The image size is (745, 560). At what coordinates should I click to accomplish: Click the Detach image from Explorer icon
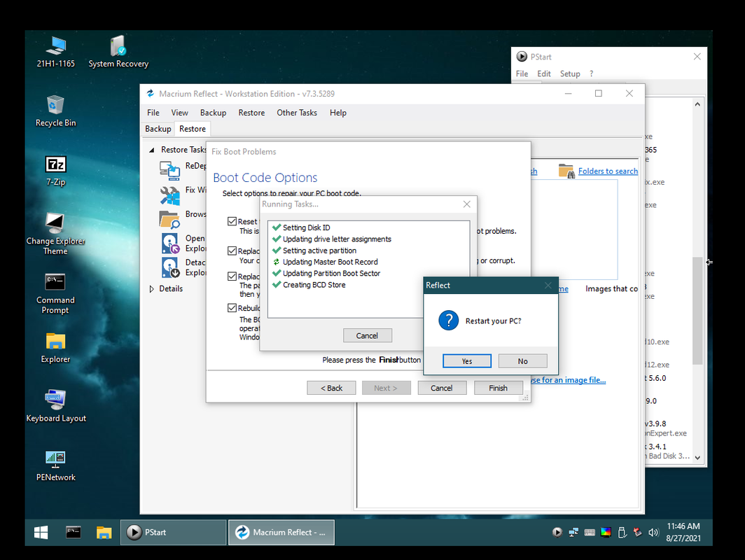170,267
